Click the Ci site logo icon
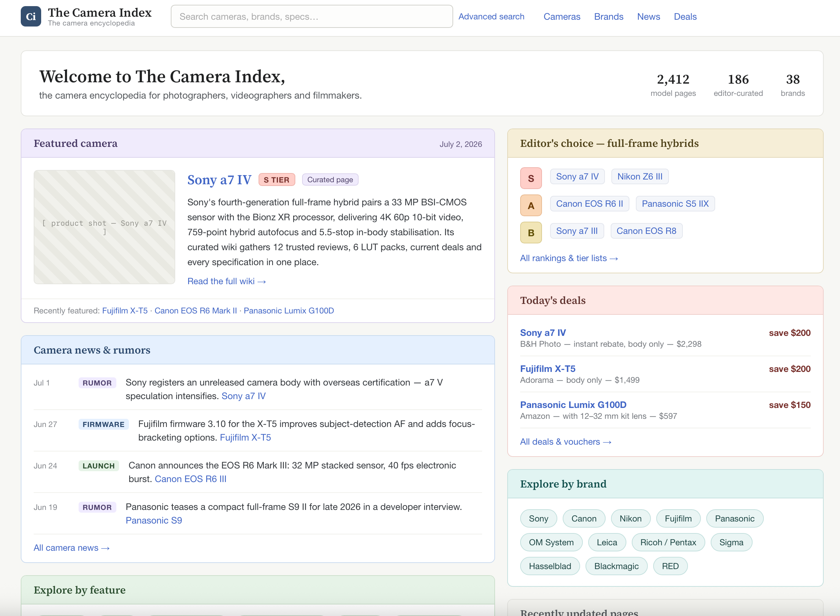This screenshot has height=616, width=840. point(31,16)
